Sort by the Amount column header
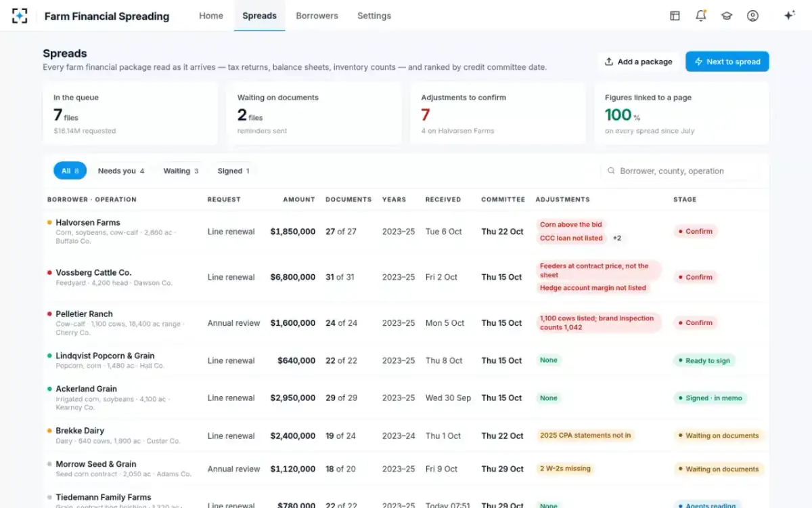812x508 pixels. (299, 200)
